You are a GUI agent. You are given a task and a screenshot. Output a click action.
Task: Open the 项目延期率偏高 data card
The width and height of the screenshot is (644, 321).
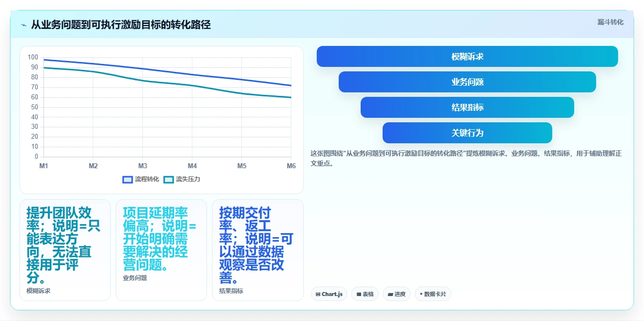(x=161, y=250)
